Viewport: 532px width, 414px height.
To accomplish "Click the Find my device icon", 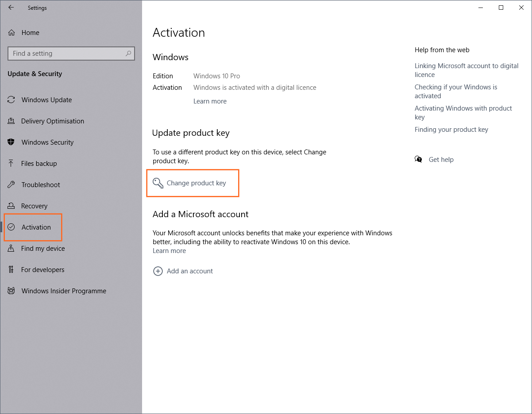I will (x=12, y=249).
